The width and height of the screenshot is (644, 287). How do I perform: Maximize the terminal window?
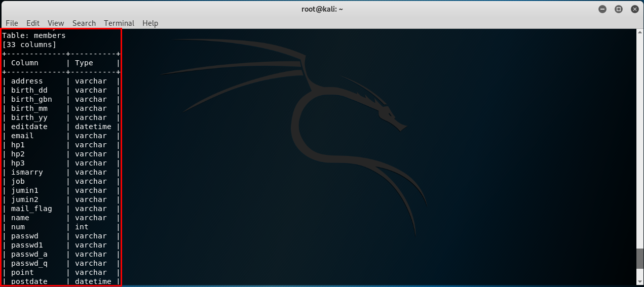(618, 9)
